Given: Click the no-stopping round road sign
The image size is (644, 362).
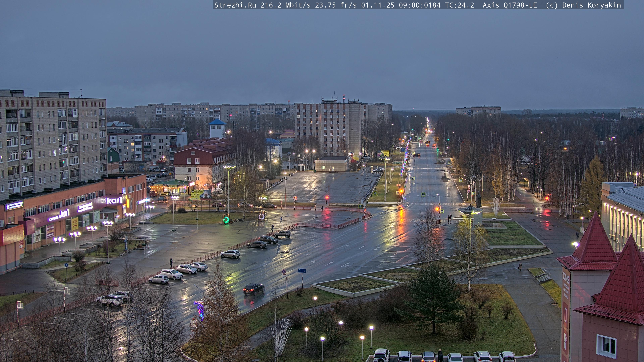Looking at the screenshot, I should click(x=284, y=271).
